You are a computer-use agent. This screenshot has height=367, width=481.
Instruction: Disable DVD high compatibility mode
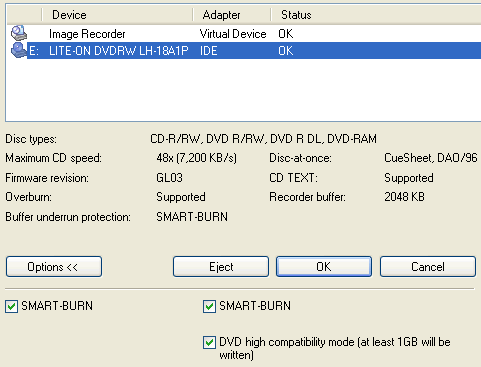[x=209, y=342]
